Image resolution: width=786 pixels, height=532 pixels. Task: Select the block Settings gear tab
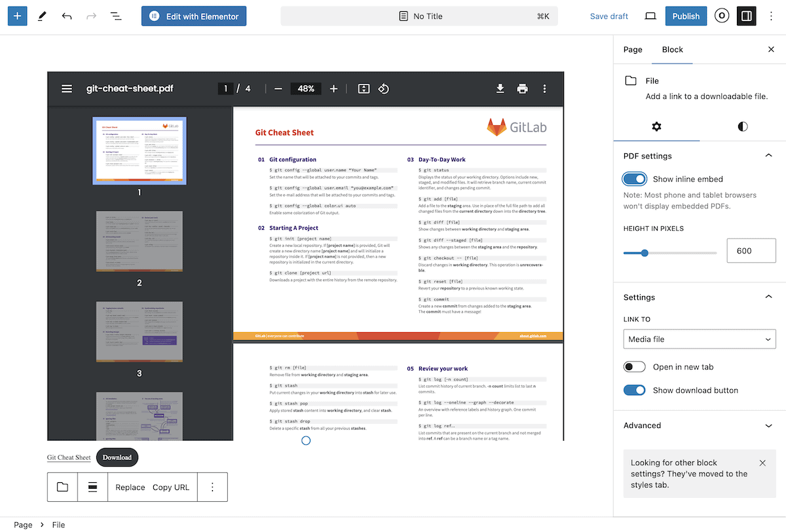click(657, 126)
